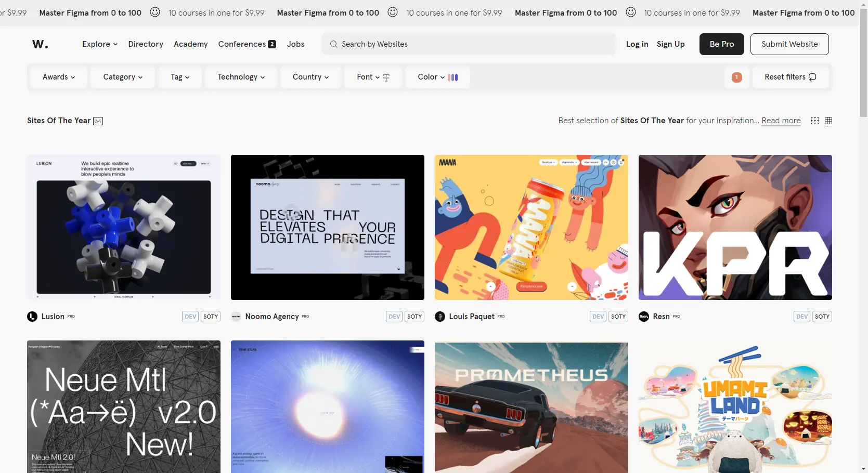The width and height of the screenshot is (868, 473).
Task: Go to the Directory page
Action: click(x=146, y=44)
